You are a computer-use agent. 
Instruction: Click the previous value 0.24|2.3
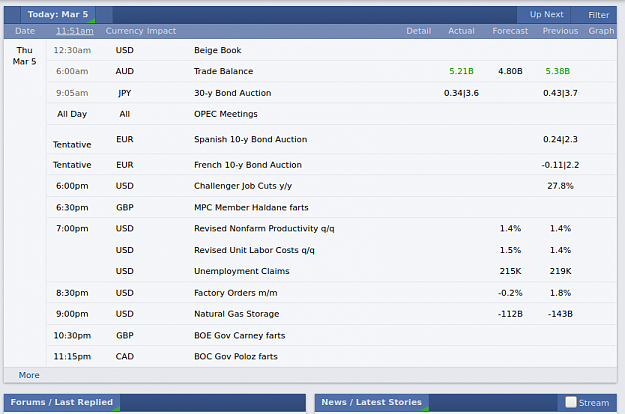560,139
